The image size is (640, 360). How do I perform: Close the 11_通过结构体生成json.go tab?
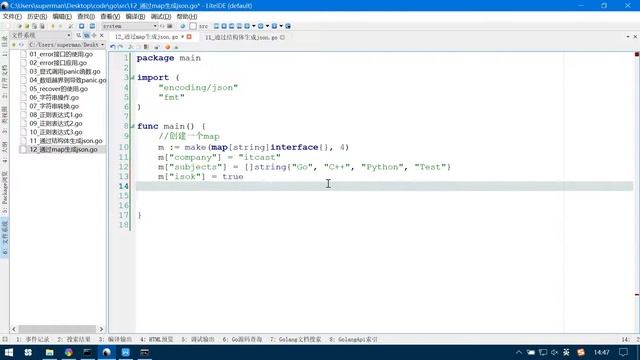(x=282, y=37)
